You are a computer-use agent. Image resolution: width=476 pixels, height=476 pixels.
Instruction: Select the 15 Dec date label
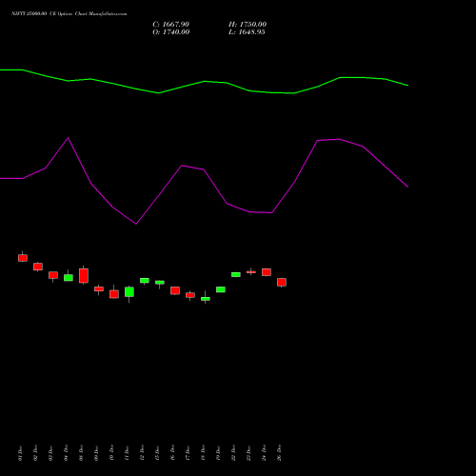click(x=157, y=453)
